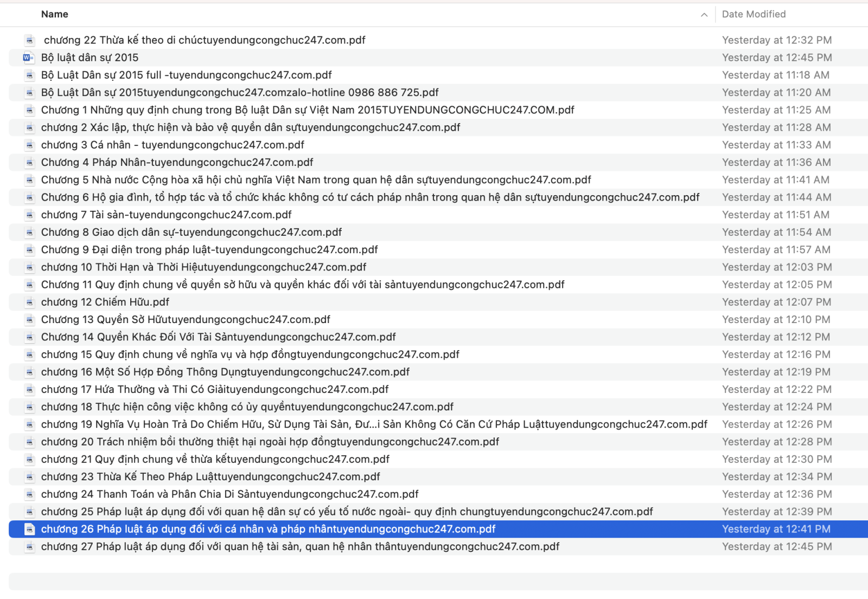Image resolution: width=868 pixels, height=599 pixels.
Task: Click the PDF icon for Chương 9 Đại diện
Action: coord(30,249)
